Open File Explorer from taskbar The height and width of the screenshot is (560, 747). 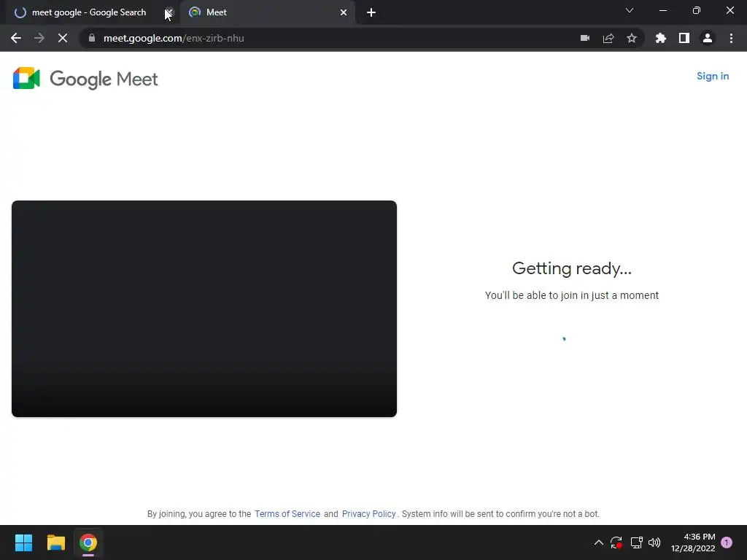click(x=55, y=542)
